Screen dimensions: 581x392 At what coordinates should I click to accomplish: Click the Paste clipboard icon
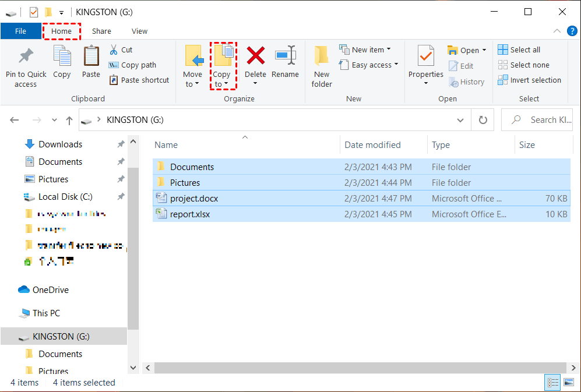(x=91, y=57)
